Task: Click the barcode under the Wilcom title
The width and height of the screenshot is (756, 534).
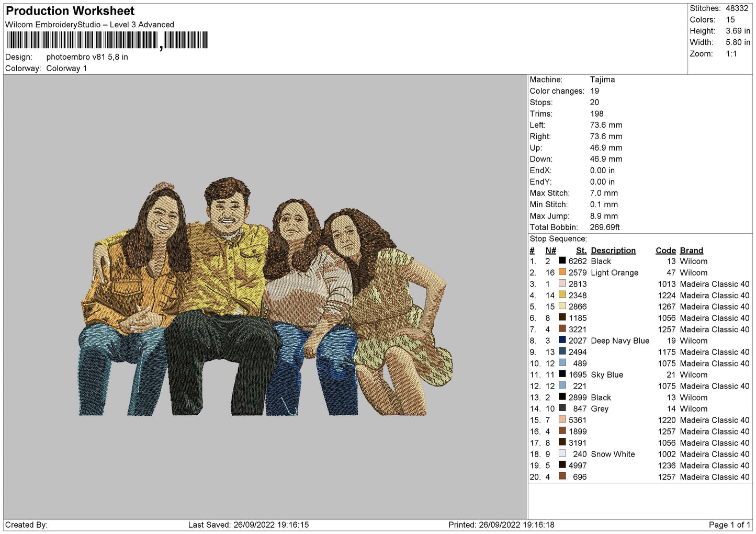Action: [x=108, y=40]
